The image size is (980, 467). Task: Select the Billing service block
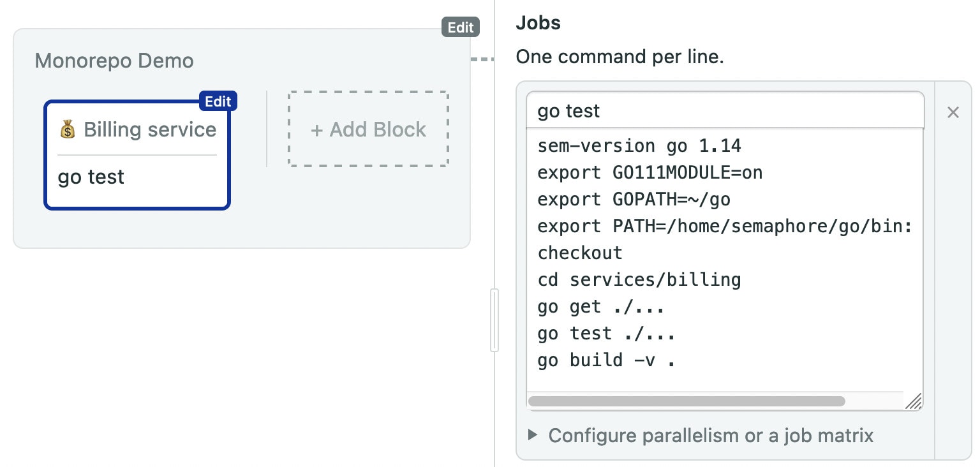pyautogui.click(x=137, y=155)
